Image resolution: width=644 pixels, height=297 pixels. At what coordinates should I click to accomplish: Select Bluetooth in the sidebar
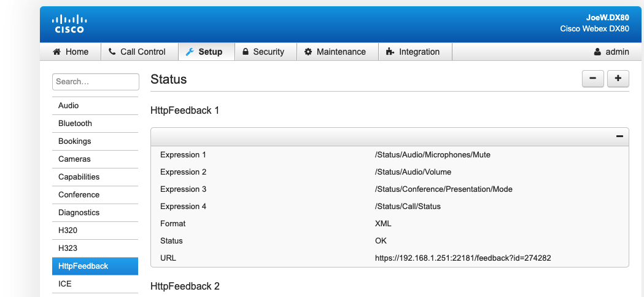point(95,124)
